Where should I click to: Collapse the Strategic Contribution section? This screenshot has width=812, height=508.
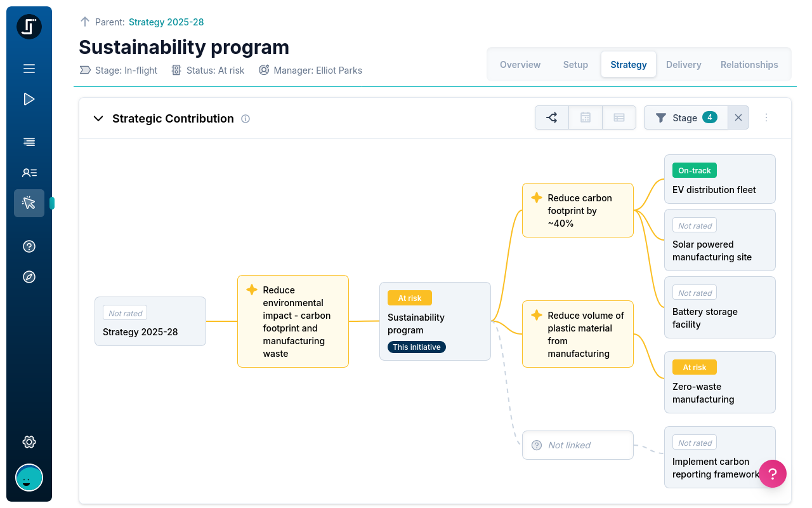(98, 119)
